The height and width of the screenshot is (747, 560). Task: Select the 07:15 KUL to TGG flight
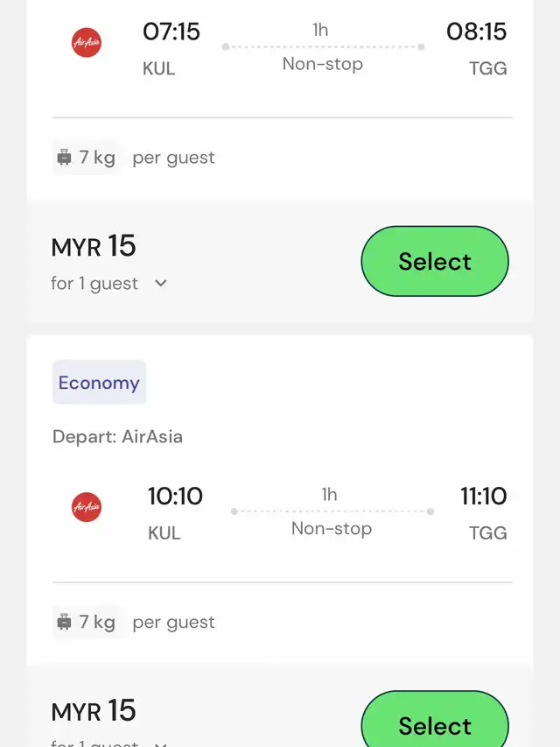435,261
